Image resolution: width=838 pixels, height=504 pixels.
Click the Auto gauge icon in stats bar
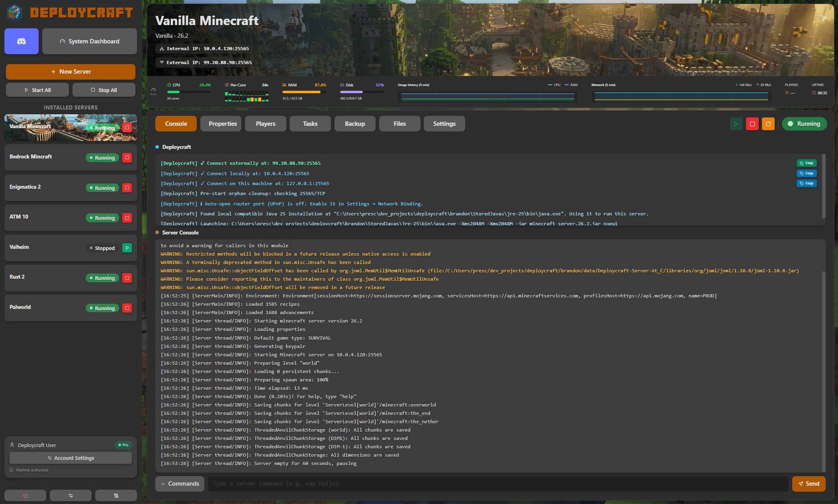click(x=153, y=90)
